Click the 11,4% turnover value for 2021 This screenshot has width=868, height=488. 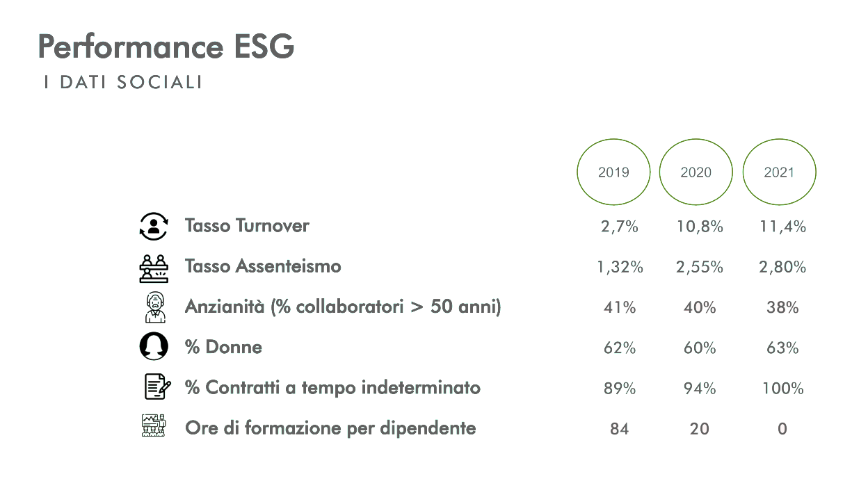pos(782,227)
